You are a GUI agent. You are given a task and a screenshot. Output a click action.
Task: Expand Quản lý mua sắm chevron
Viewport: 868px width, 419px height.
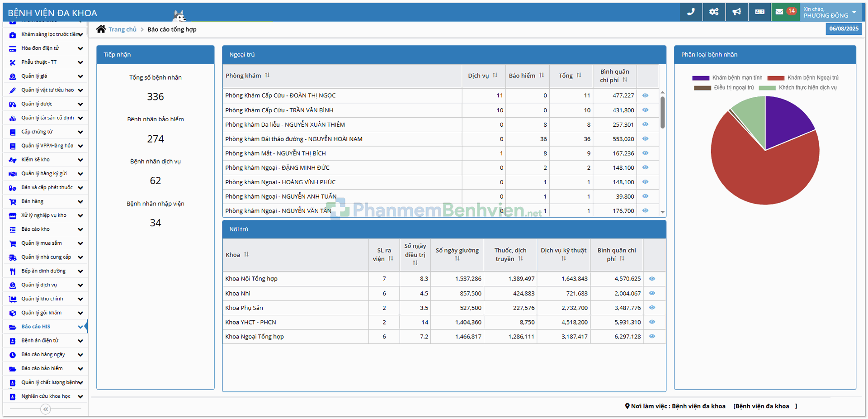pos(80,243)
